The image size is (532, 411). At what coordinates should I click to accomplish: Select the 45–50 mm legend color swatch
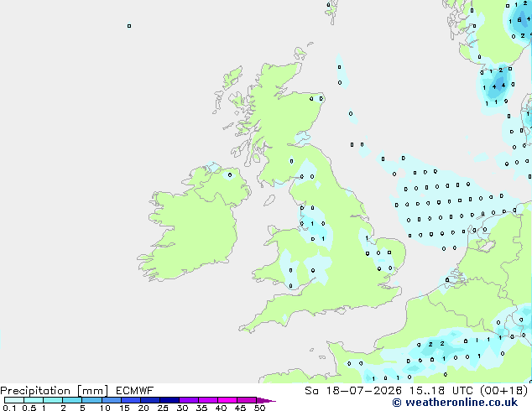click(247, 400)
